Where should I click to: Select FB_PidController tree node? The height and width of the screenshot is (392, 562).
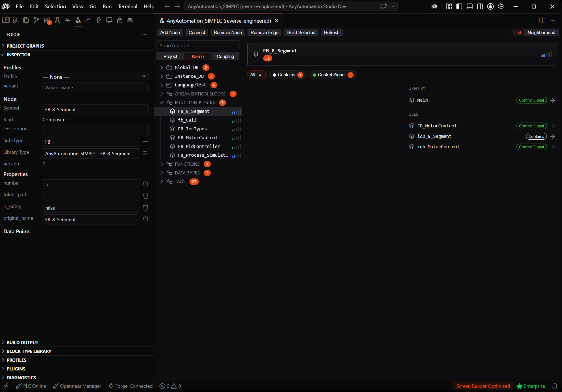[198, 146]
